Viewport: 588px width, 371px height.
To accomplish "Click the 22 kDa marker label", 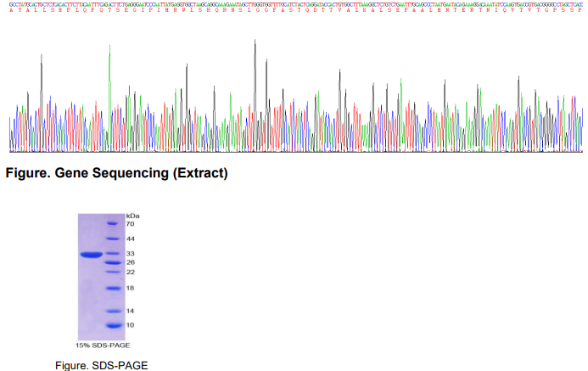I will (131, 273).
